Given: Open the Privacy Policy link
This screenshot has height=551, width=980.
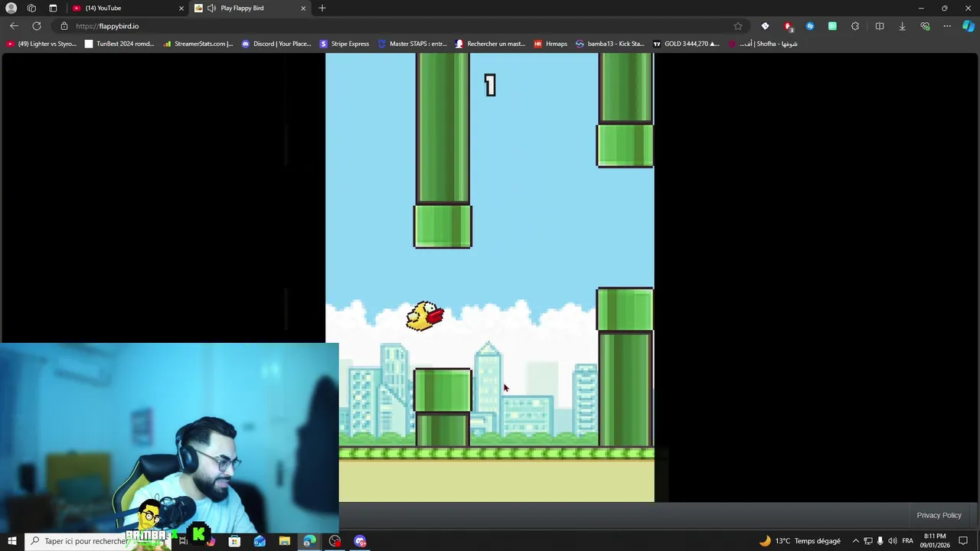Looking at the screenshot, I should click(x=939, y=515).
